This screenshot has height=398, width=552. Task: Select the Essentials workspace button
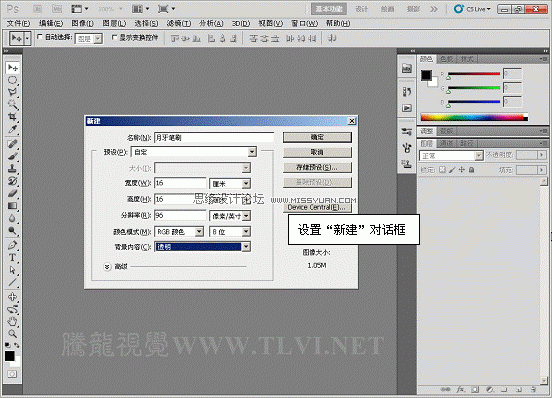329,9
